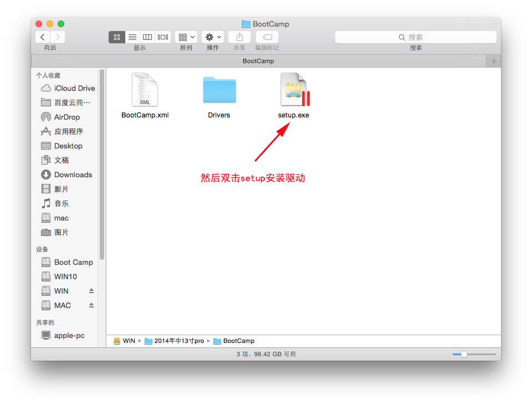Screen dimensions: 532x405
Task: Close the Finder window with red button
Action: point(39,24)
